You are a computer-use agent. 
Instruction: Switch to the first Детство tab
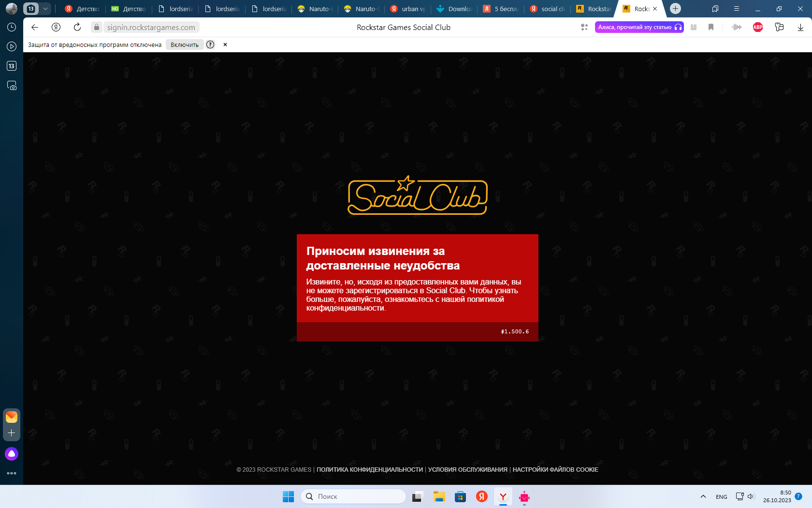click(x=82, y=9)
